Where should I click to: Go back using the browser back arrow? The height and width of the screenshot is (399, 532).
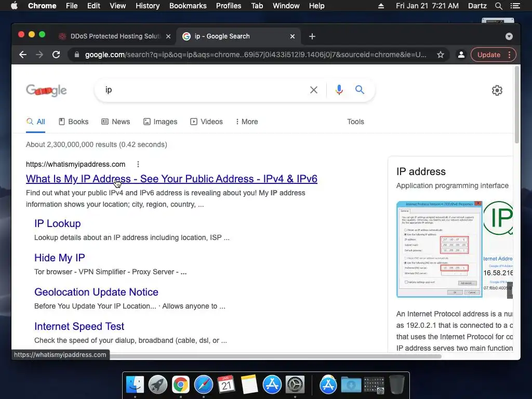[x=23, y=55]
